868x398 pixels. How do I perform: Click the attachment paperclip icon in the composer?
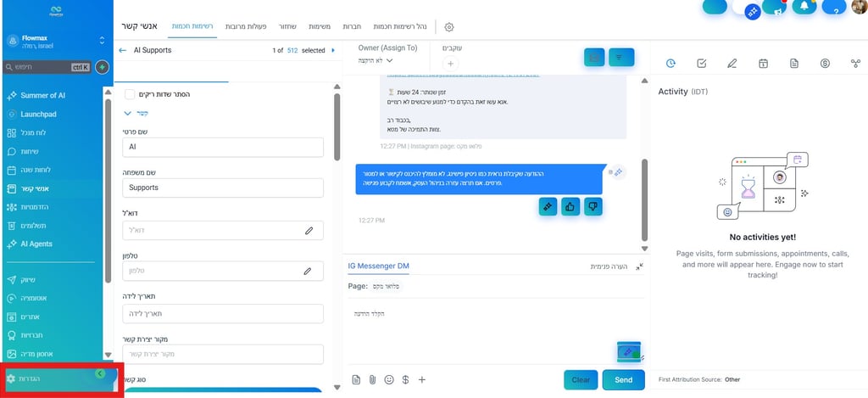(x=373, y=379)
